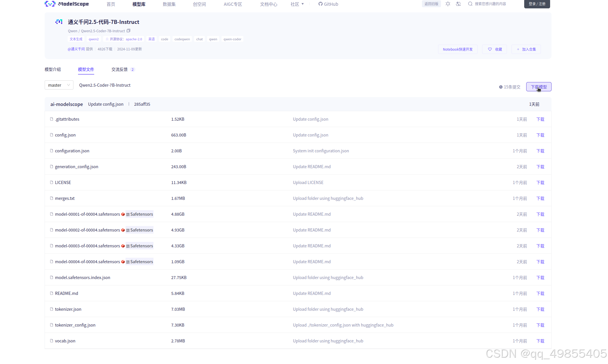
Task: Click Notebook快速开发 button
Action: tap(458, 49)
